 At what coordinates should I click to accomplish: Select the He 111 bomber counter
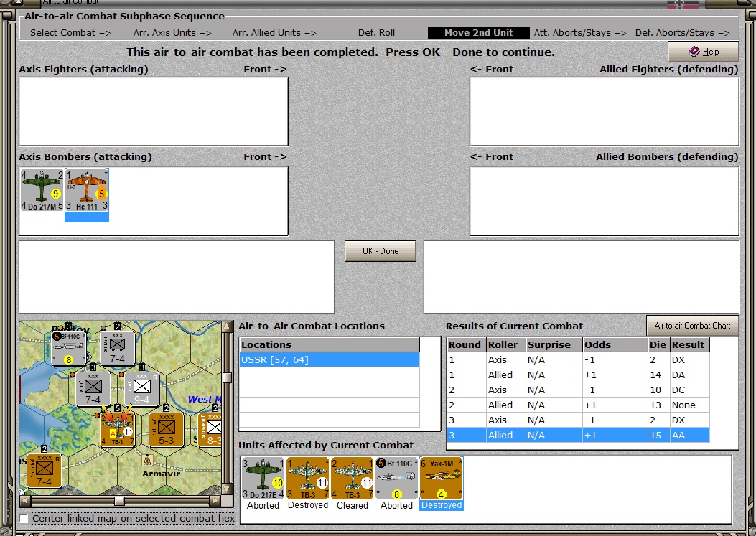(x=87, y=190)
